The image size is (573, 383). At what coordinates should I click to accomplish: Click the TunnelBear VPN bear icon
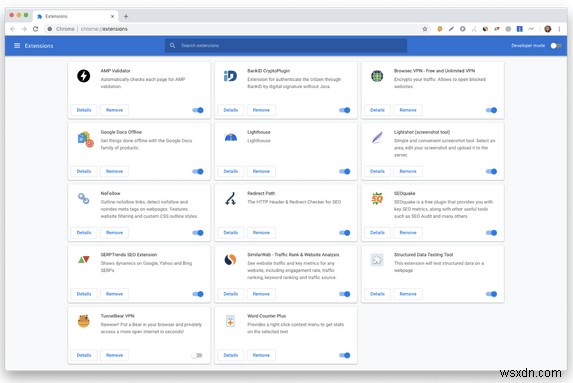[84, 321]
